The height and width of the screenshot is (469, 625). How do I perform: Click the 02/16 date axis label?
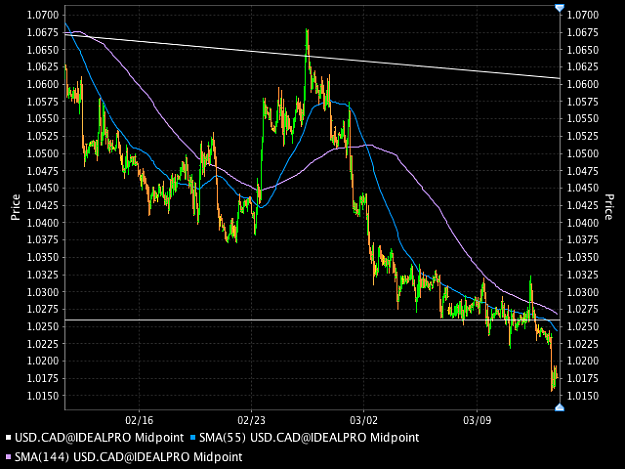tap(139, 420)
